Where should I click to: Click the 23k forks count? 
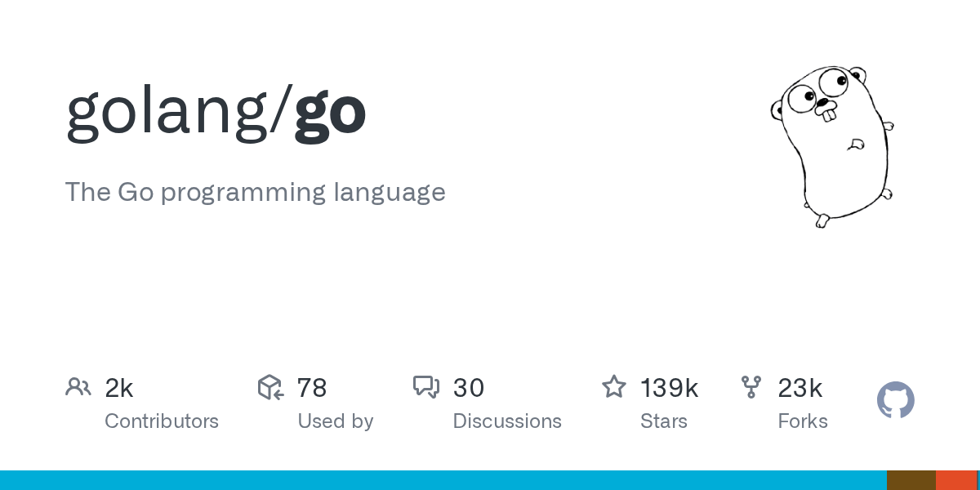pos(800,388)
